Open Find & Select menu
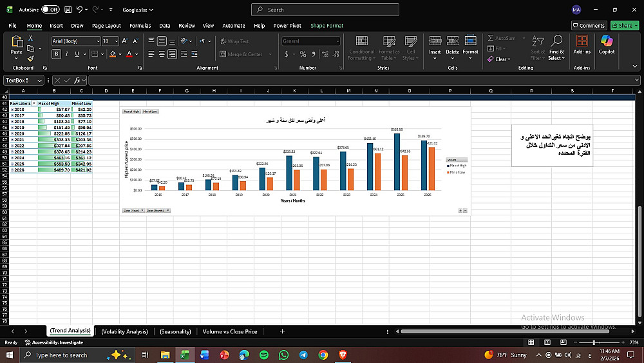Screen dimensions: 644x363 (556, 48)
